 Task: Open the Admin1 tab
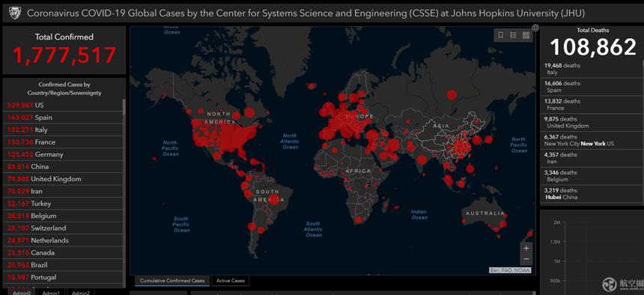(51, 292)
